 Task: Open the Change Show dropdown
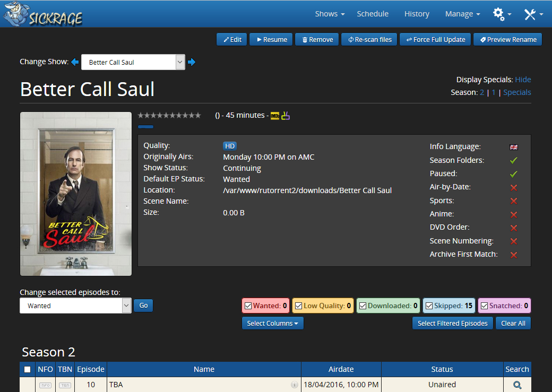click(133, 62)
